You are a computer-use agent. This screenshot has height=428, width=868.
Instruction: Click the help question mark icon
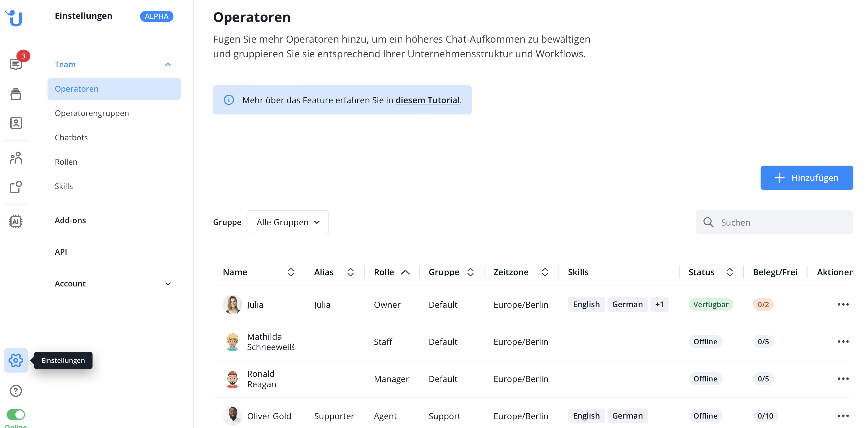(16, 391)
